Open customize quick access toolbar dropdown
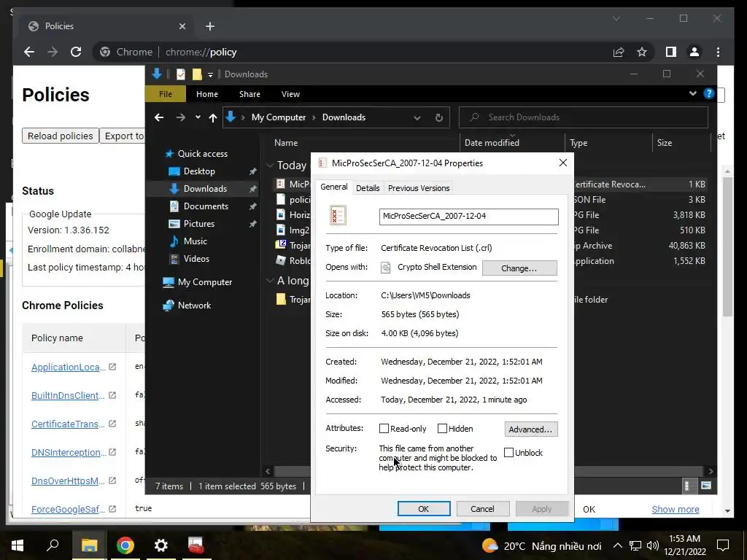 coord(210,75)
